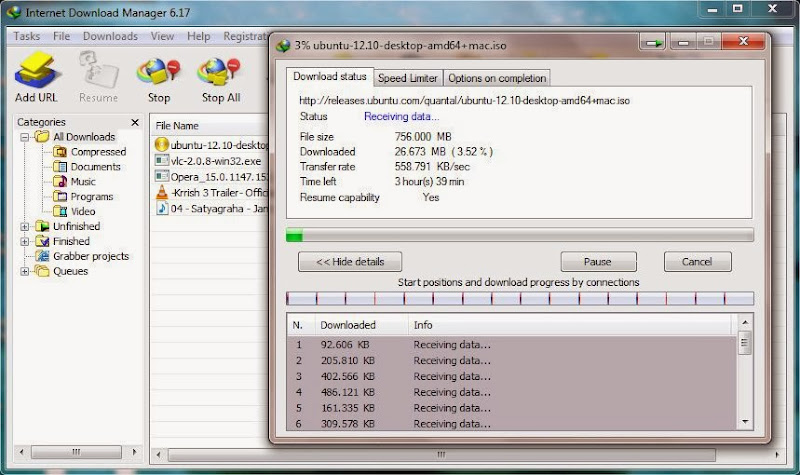Click right arrow of file list scrollbar
The width and height of the screenshot is (800, 475).
(x=777, y=455)
